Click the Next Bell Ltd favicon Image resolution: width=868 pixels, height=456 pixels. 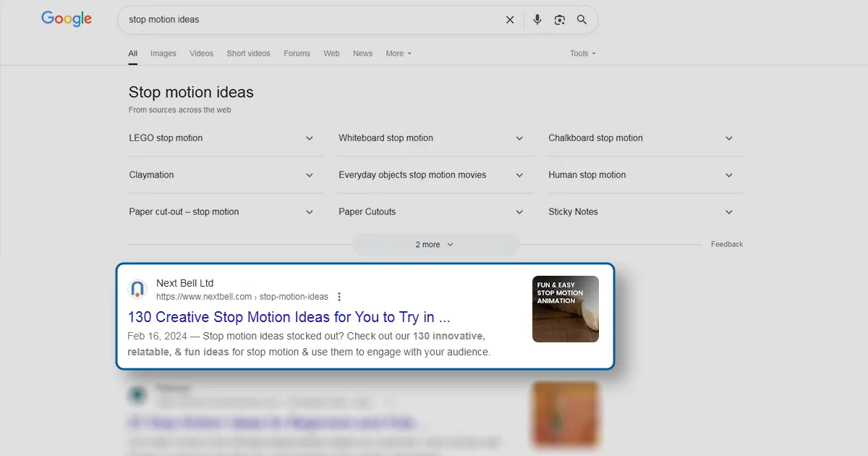click(x=137, y=290)
